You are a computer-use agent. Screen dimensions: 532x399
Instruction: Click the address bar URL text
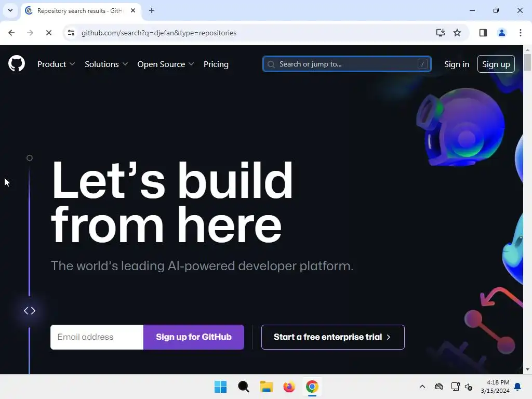coord(159,33)
